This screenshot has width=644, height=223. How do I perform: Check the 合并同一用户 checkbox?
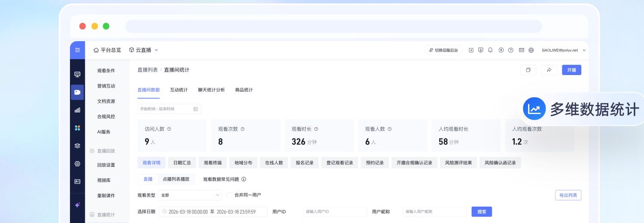click(229, 195)
